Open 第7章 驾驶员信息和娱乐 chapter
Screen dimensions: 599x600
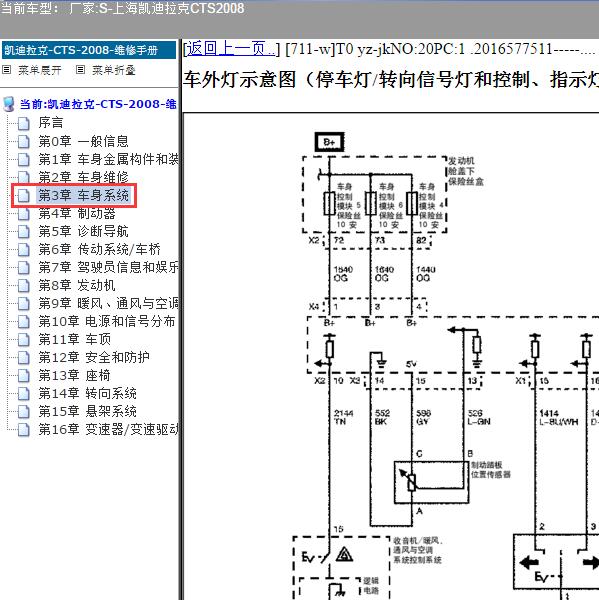pos(108,267)
